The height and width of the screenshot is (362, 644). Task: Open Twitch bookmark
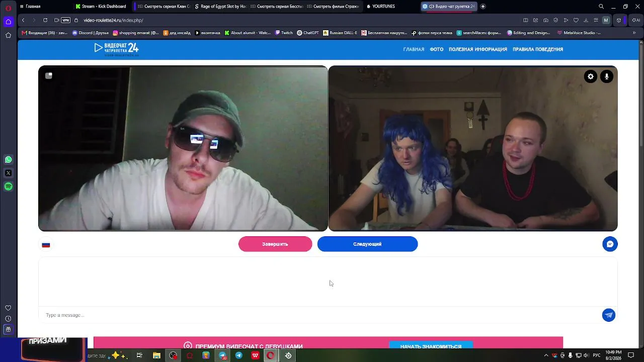point(284,33)
